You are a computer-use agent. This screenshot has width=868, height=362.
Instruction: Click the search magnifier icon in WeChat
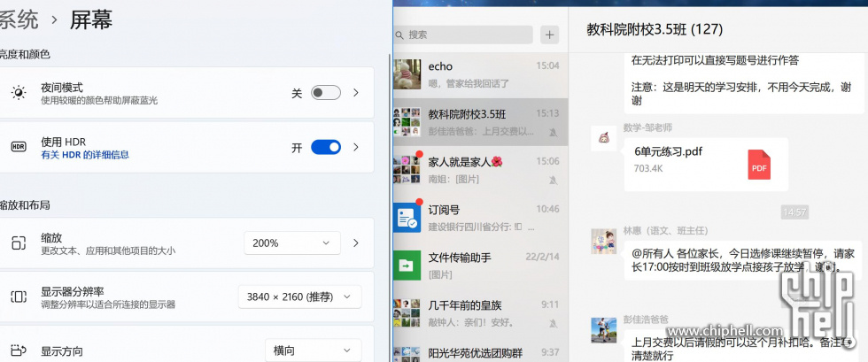coord(399,35)
